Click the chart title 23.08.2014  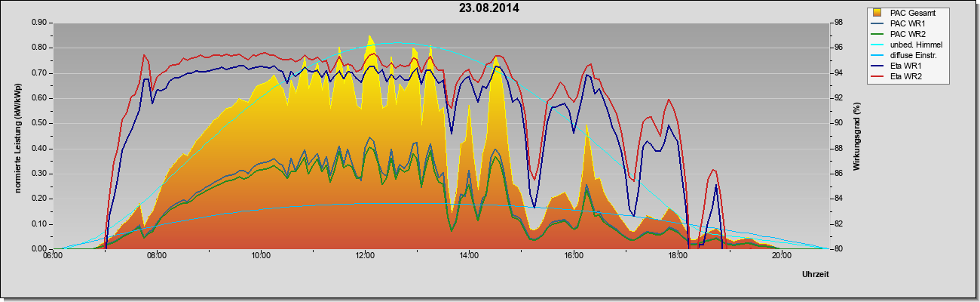tap(489, 8)
